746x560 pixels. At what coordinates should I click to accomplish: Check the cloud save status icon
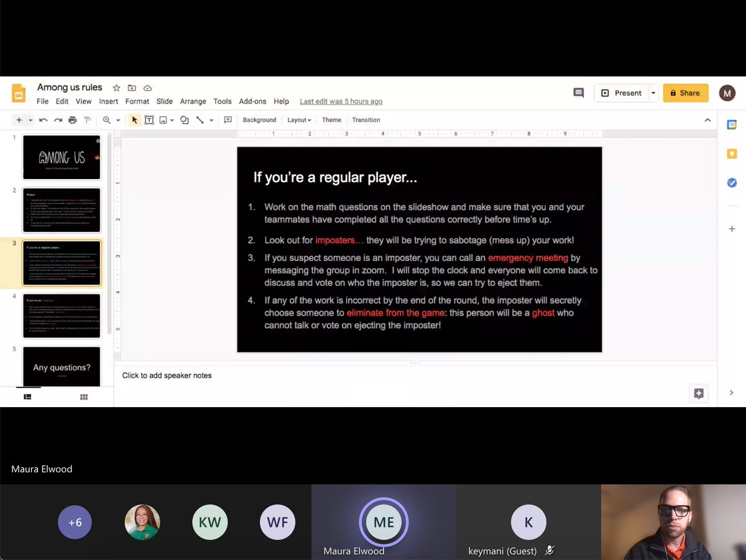coord(147,88)
